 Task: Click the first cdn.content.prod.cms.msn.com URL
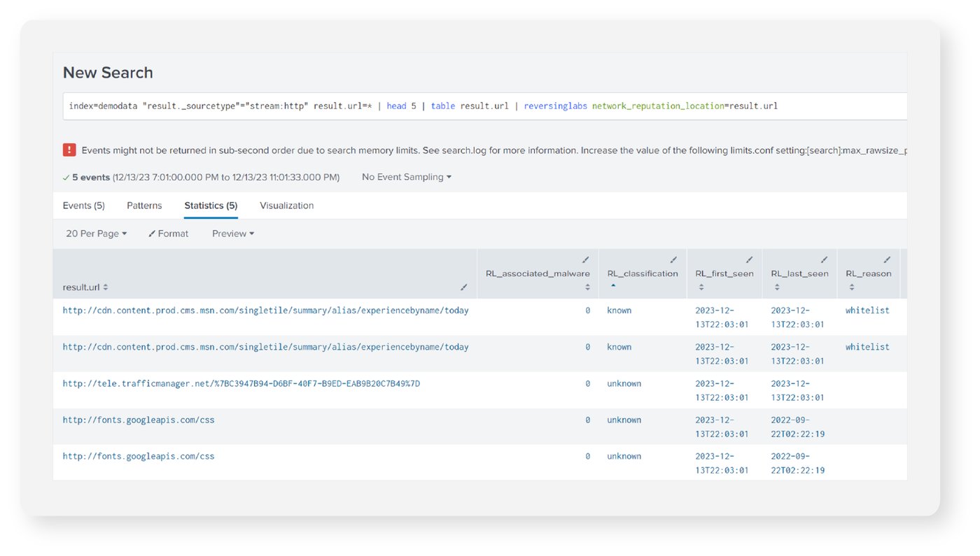click(265, 310)
